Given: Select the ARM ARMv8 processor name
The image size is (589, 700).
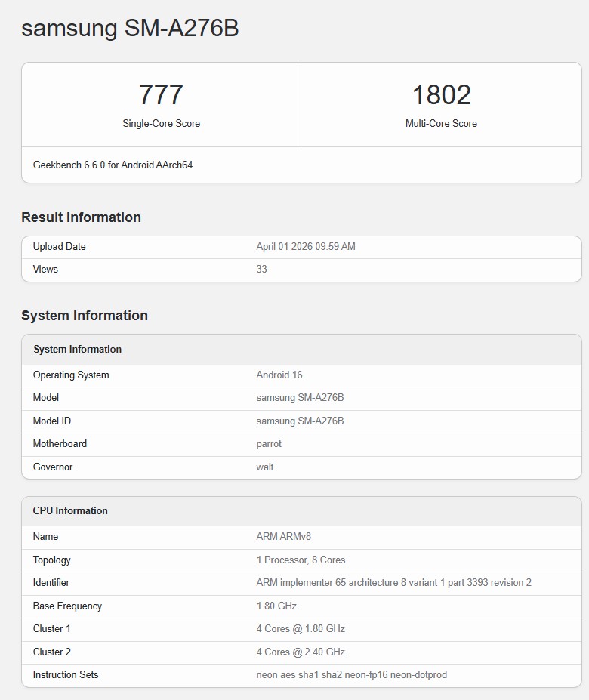Looking at the screenshot, I should pyautogui.click(x=284, y=537).
